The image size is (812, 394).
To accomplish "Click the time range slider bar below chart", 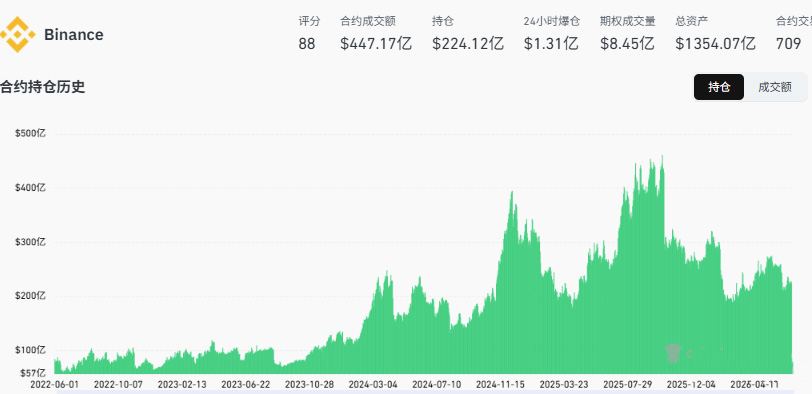I will click(x=425, y=392).
